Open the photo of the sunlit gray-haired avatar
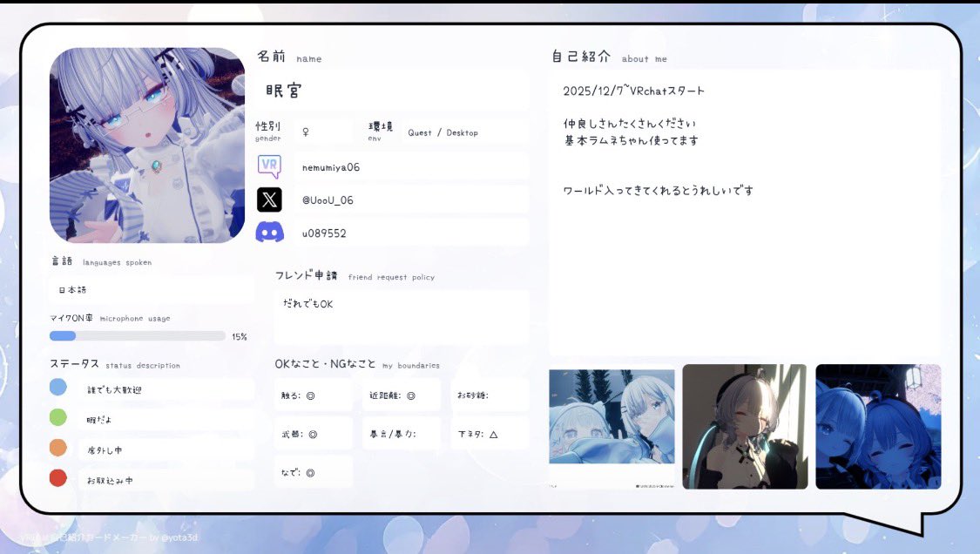Viewport: 980px width, 554px height. tap(745, 427)
